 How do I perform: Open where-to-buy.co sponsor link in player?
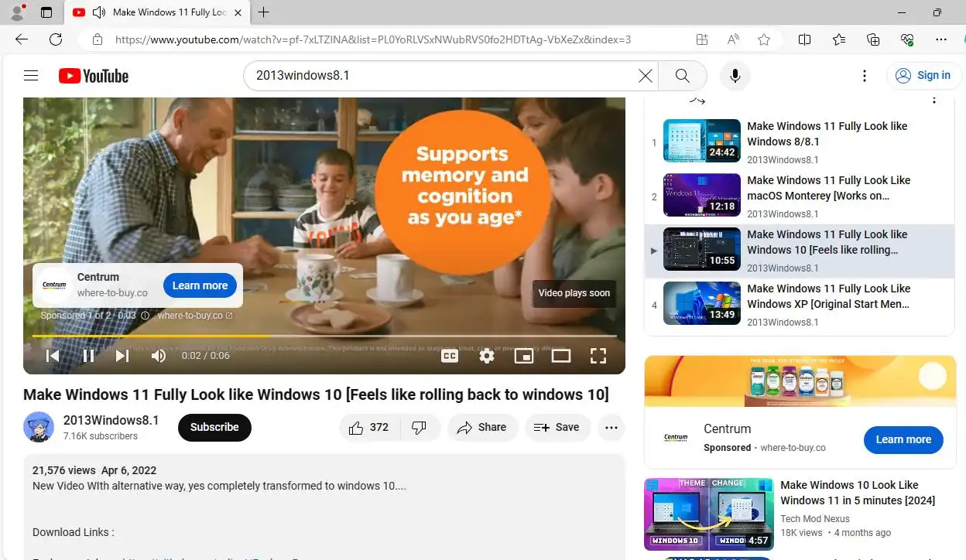tap(194, 316)
